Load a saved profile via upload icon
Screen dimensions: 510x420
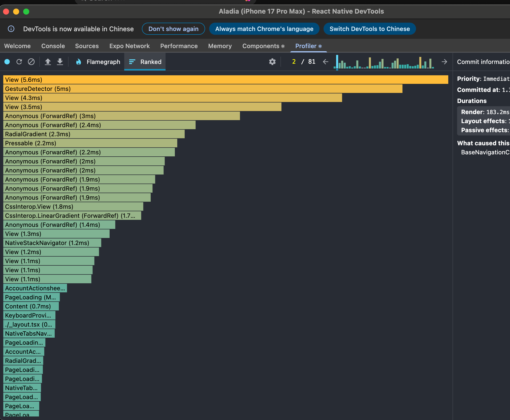48,62
